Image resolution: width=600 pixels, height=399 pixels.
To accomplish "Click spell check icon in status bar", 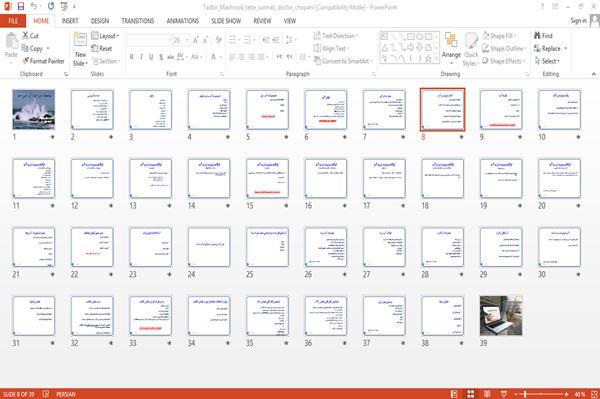I will [46, 394].
